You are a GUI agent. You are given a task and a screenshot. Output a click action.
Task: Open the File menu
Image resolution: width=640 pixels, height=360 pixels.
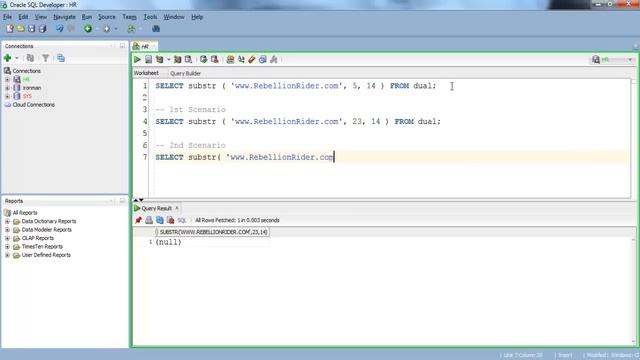pos(7,17)
